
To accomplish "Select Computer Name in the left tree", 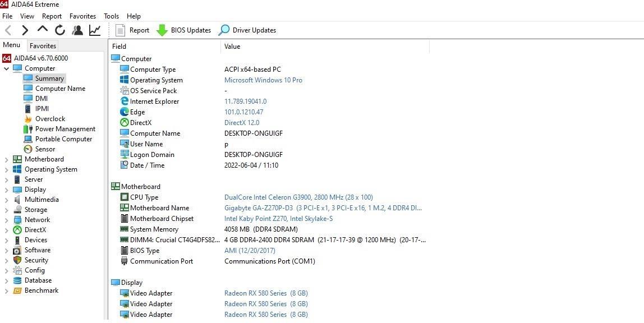I will [x=61, y=89].
